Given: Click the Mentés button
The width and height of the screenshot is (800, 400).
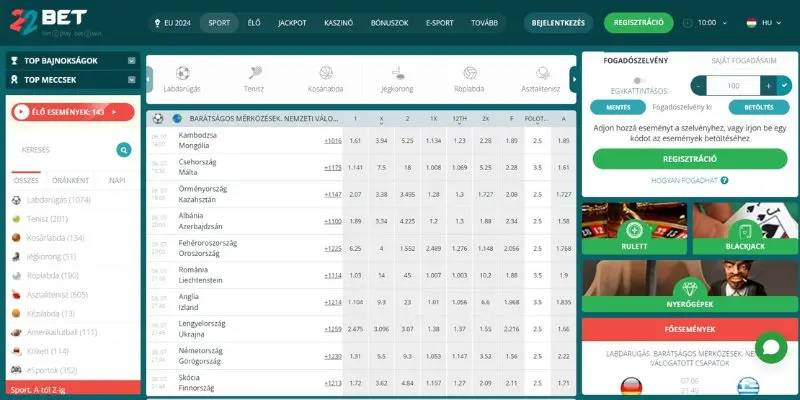Looking at the screenshot, I should [x=618, y=108].
